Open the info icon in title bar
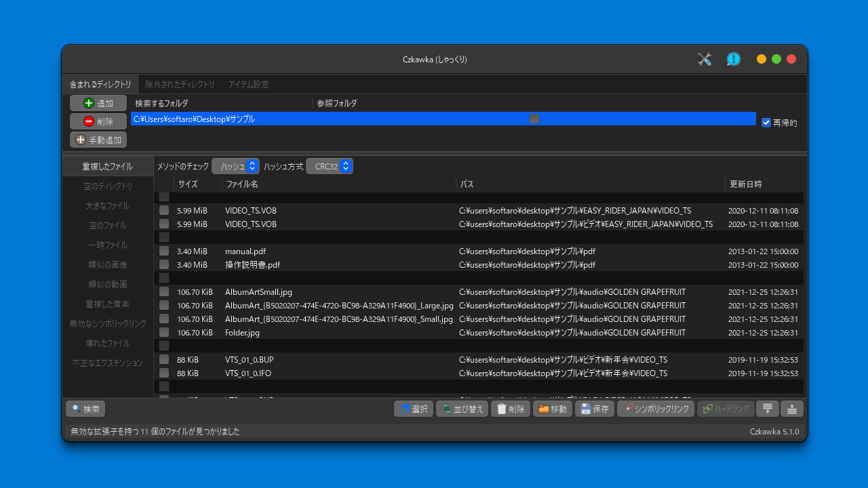The width and height of the screenshot is (868, 488). [734, 59]
